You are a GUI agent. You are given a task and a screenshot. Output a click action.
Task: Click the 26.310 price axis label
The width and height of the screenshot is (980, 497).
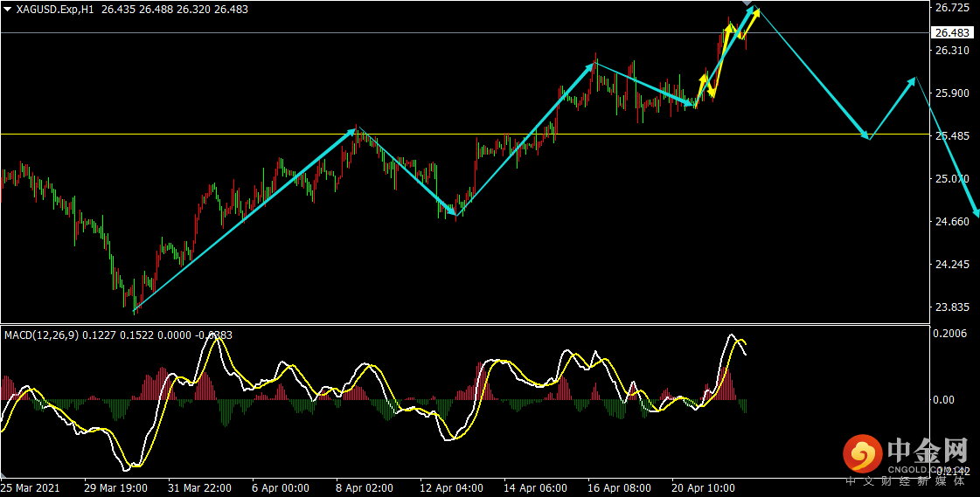(951, 50)
